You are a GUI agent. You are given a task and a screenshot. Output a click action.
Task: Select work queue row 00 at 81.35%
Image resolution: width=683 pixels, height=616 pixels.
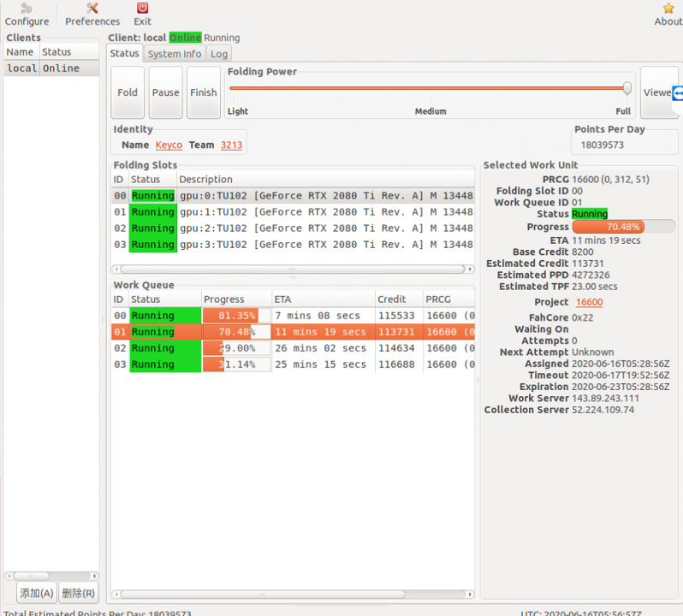(294, 316)
